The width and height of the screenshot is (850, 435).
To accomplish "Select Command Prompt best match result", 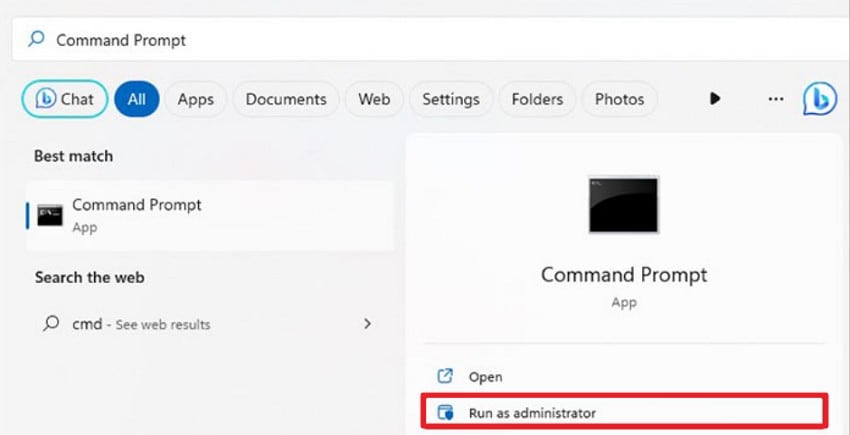I will tap(210, 215).
